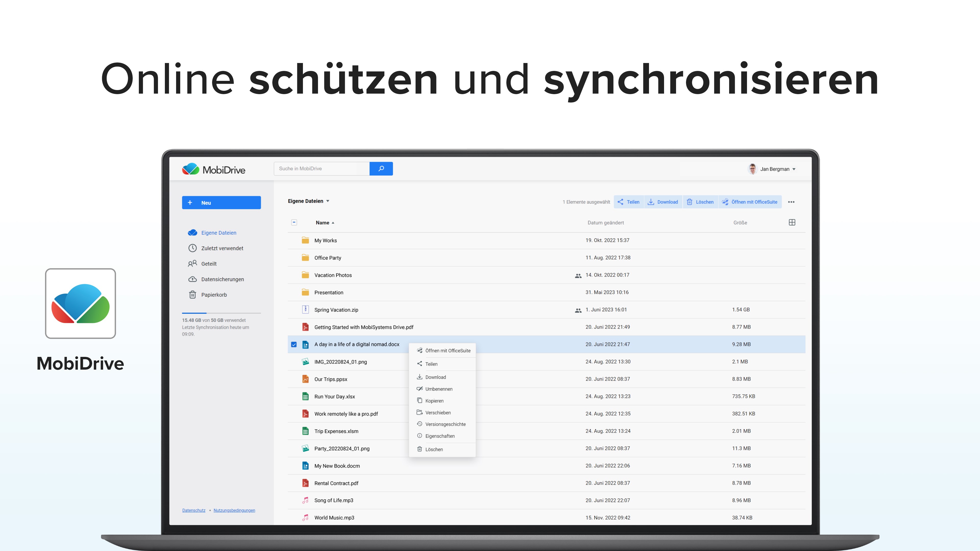The width and height of the screenshot is (980, 551).
Task: Open Zuletzt verwendet in sidebar
Action: coord(216,248)
